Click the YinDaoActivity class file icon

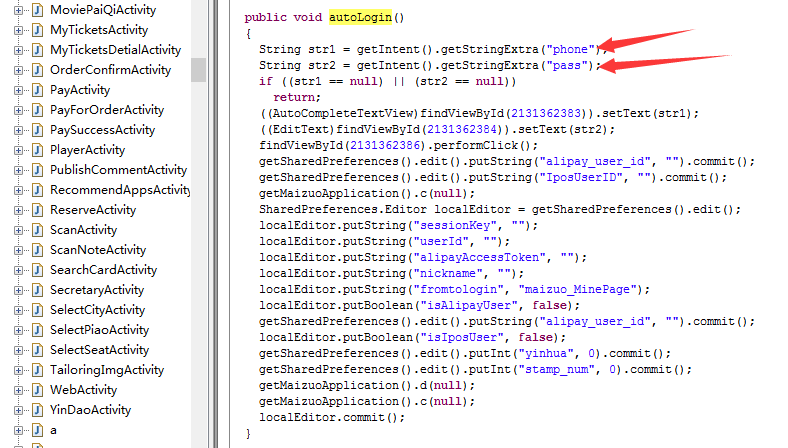point(38,410)
